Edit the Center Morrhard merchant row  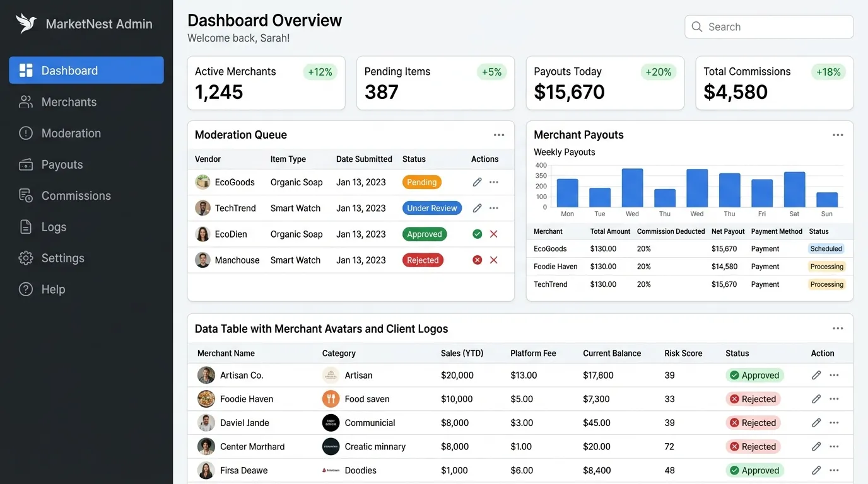point(816,446)
